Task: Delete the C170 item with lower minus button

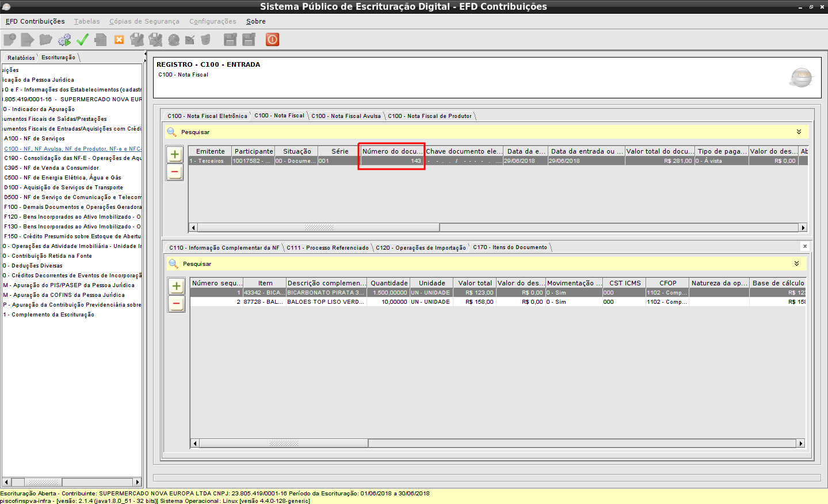Action: [x=177, y=304]
